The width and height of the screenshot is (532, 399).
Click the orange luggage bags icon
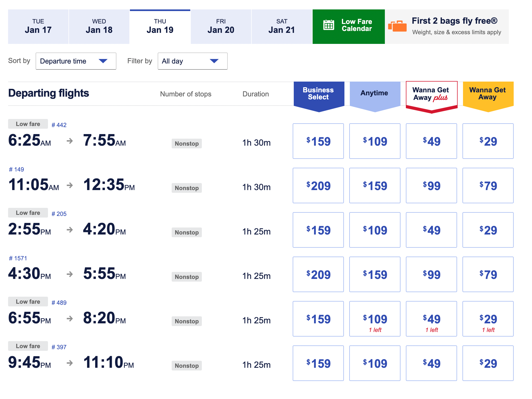397,26
